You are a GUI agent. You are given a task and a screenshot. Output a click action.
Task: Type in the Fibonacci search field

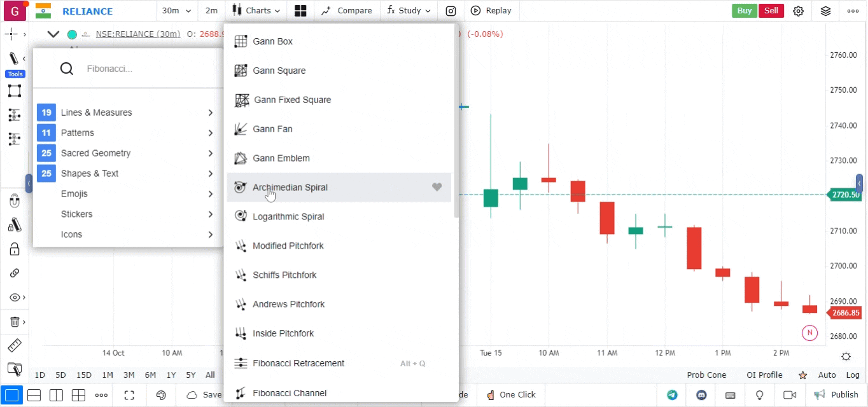146,69
